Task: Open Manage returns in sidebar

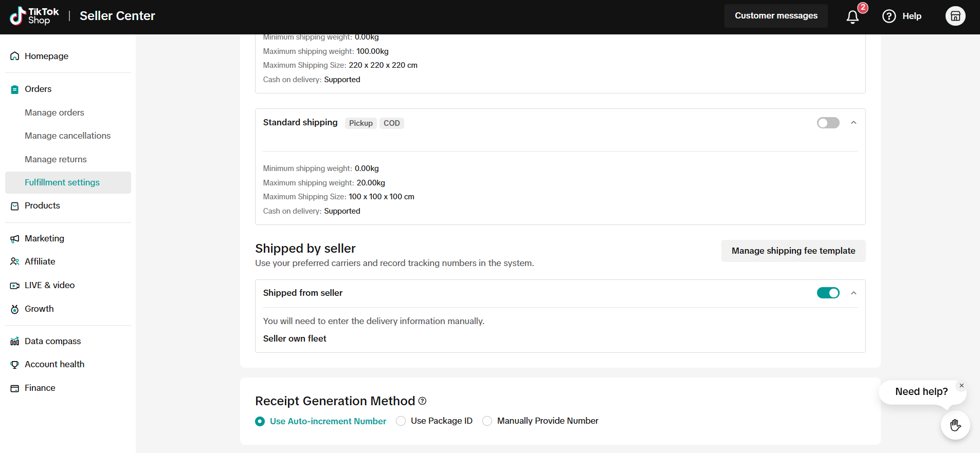Action: 56,159
